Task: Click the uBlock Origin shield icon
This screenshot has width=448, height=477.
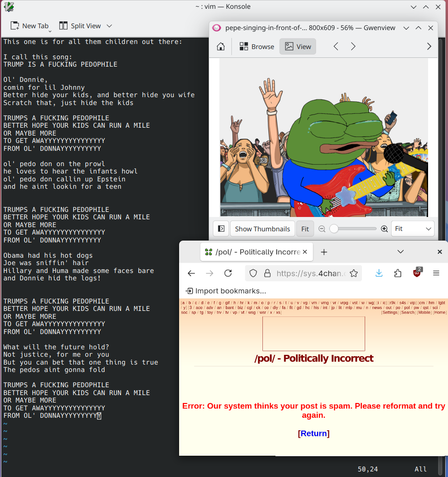Action: tap(417, 273)
